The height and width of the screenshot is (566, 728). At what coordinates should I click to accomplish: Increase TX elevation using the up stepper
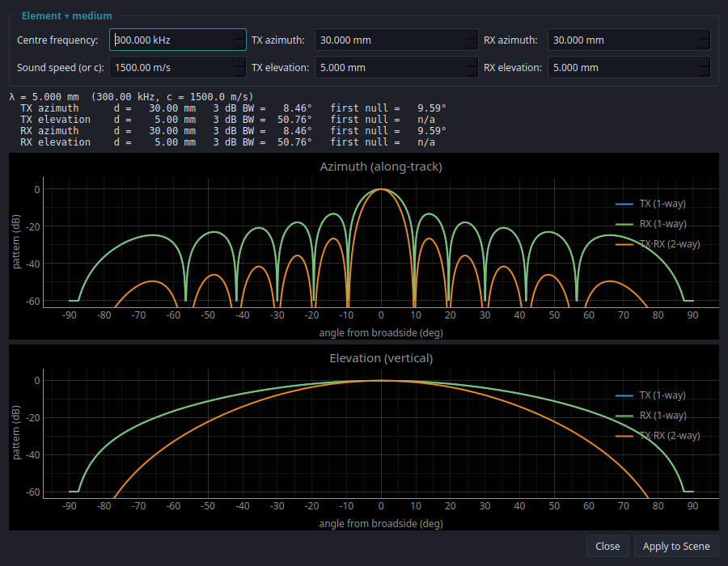pyautogui.click(x=472, y=62)
